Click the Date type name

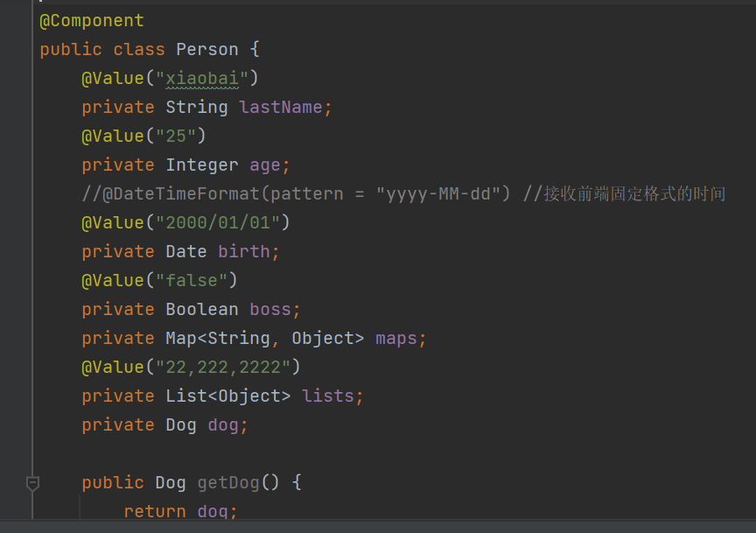[186, 252]
